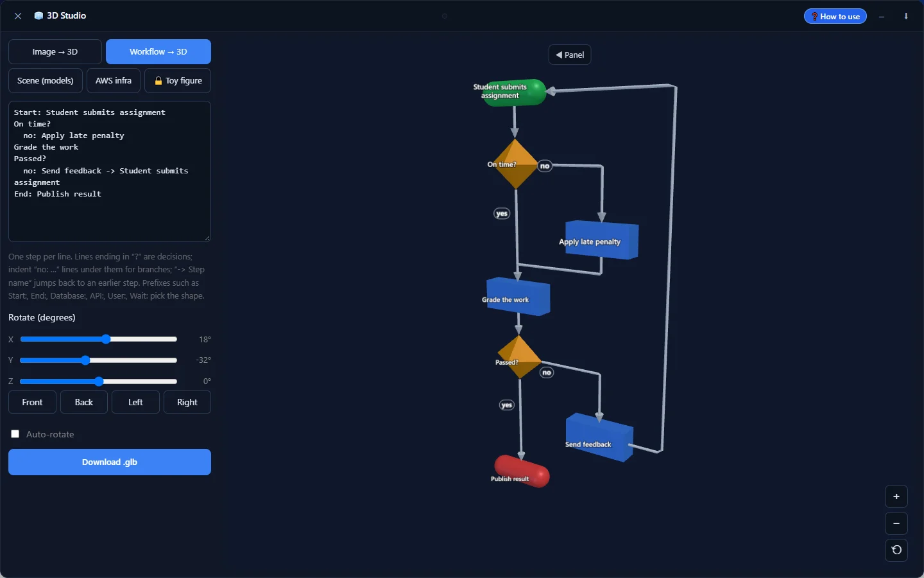Viewport: 924px width, 578px height.
Task: Adjust the Y rotation slider
Action: click(99, 360)
